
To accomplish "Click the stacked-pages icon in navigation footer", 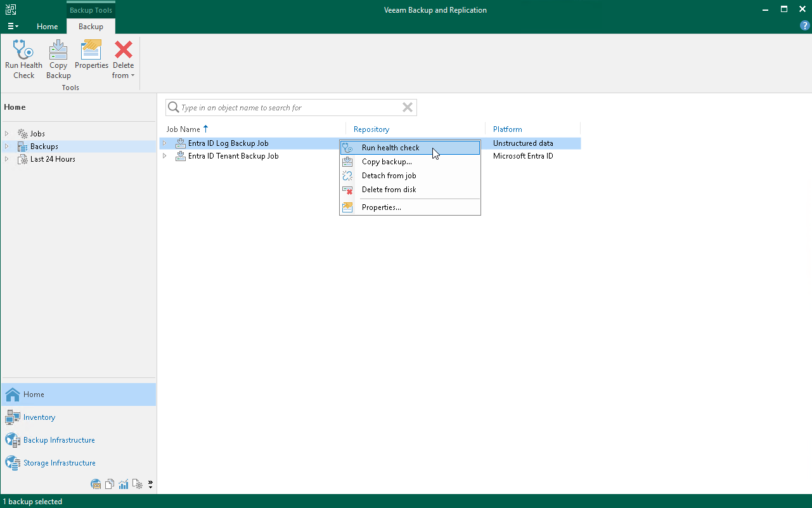I will point(110,485).
